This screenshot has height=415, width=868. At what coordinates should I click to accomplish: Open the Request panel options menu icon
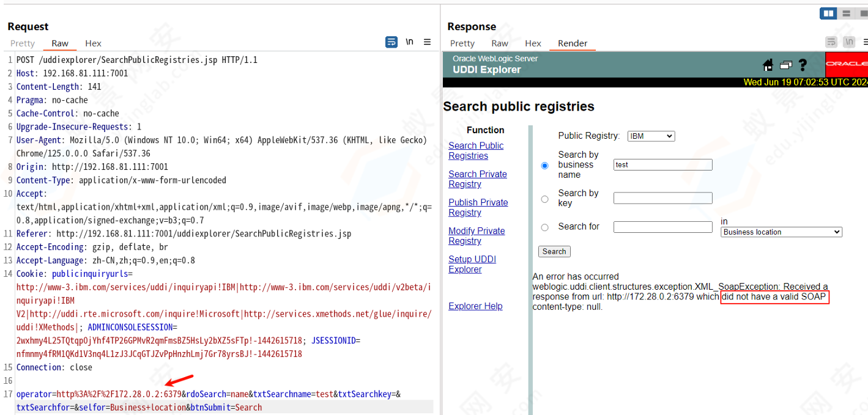point(428,42)
